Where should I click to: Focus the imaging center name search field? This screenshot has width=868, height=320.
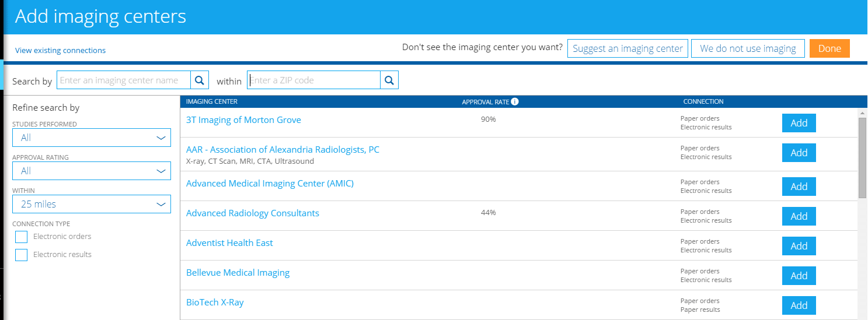coord(124,80)
